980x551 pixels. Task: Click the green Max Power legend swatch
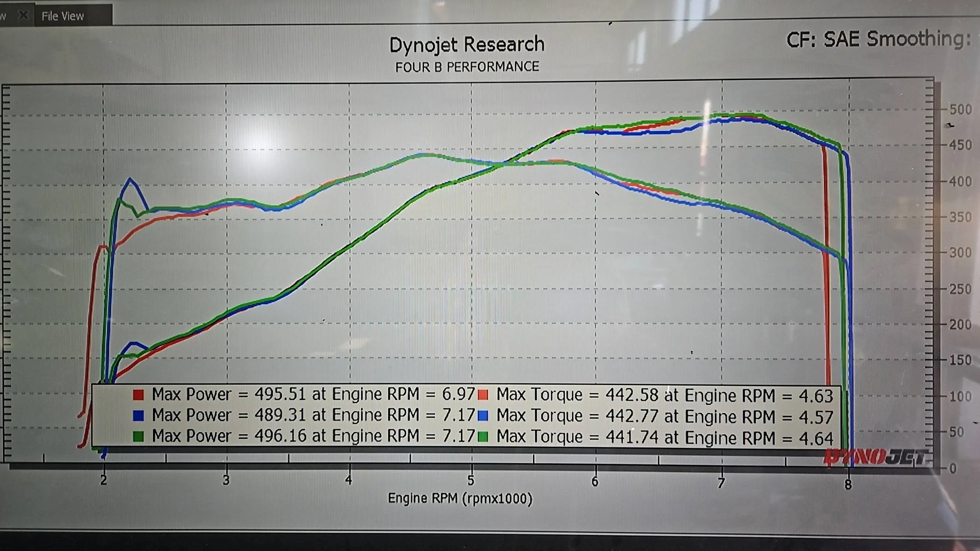tap(138, 436)
